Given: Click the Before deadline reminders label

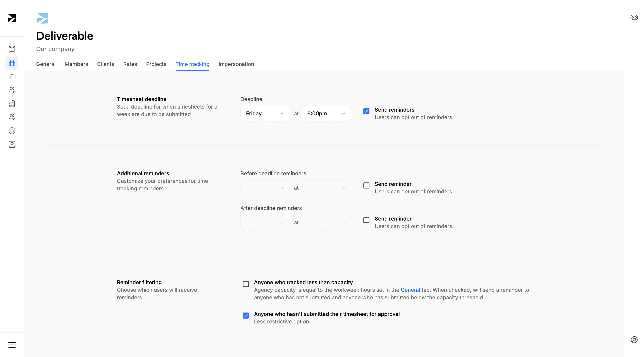Looking at the screenshot, I should tap(273, 173).
